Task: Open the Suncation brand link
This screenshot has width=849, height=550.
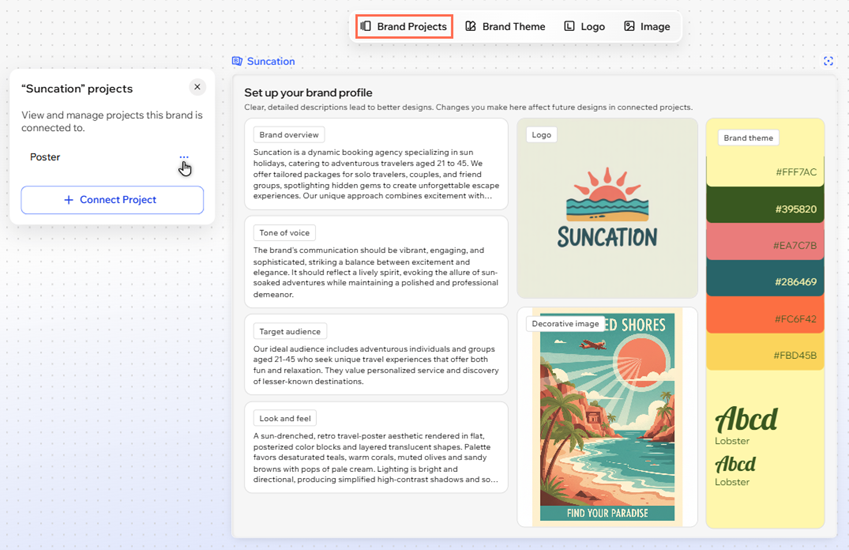Action: point(271,61)
